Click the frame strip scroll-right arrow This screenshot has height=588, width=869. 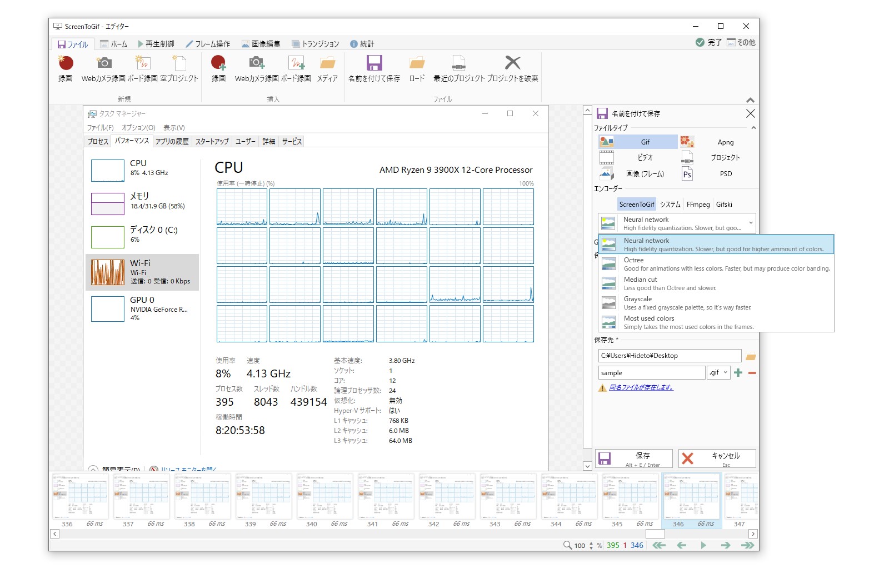[x=753, y=534]
